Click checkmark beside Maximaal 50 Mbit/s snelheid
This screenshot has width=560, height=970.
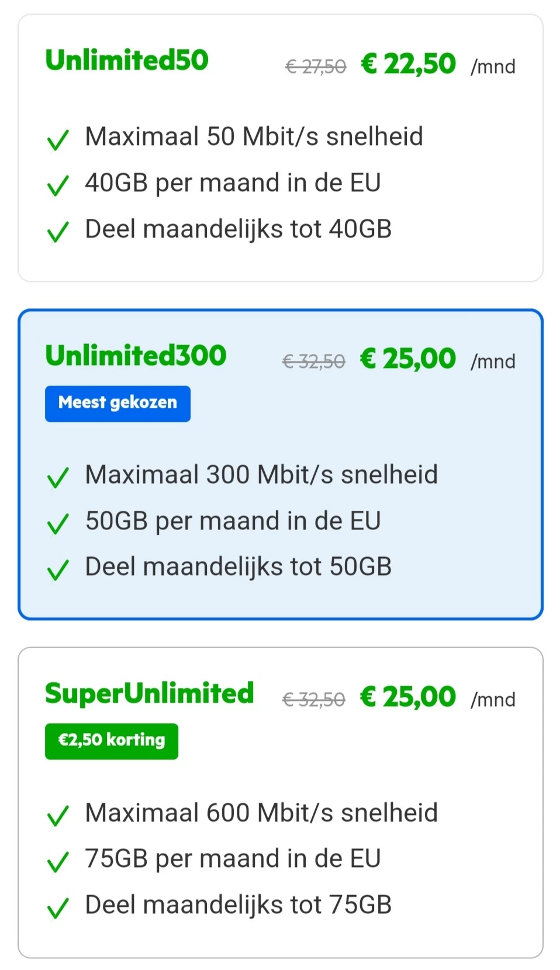tap(58, 140)
